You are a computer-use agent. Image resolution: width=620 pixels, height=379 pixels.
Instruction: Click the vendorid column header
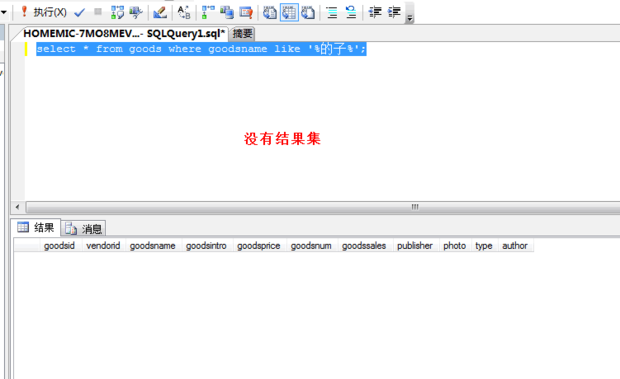103,245
